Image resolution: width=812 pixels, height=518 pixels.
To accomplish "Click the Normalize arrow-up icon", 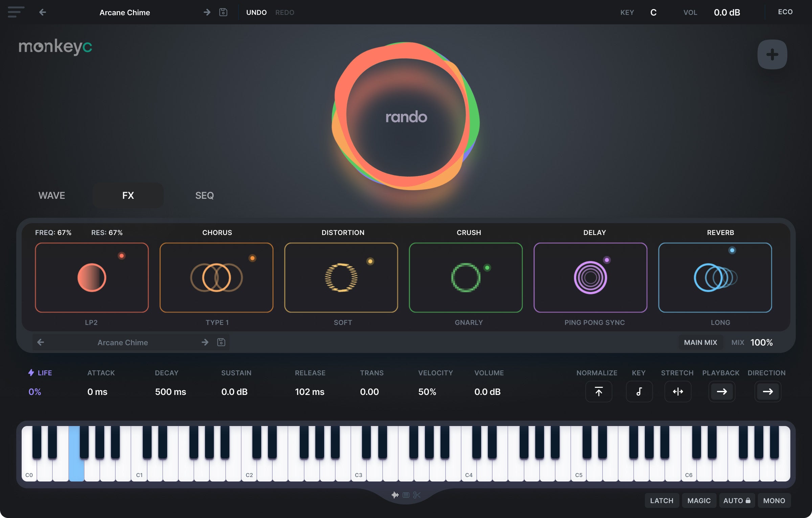I will click(599, 392).
